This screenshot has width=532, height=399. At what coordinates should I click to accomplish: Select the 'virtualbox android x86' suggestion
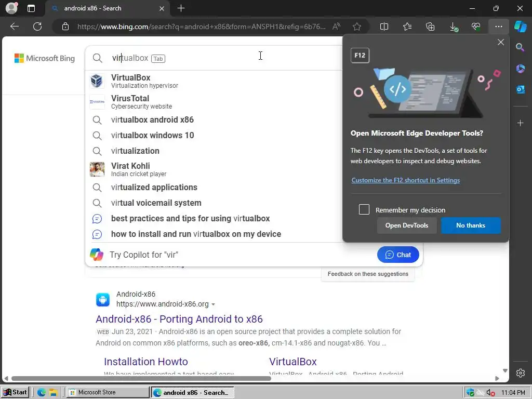[214, 120]
